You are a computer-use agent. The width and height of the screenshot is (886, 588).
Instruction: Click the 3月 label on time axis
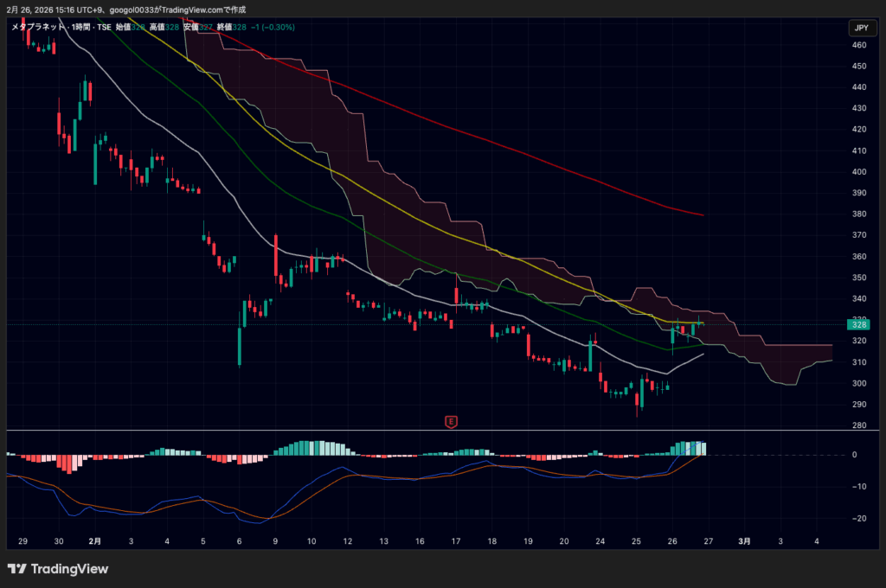coord(744,541)
